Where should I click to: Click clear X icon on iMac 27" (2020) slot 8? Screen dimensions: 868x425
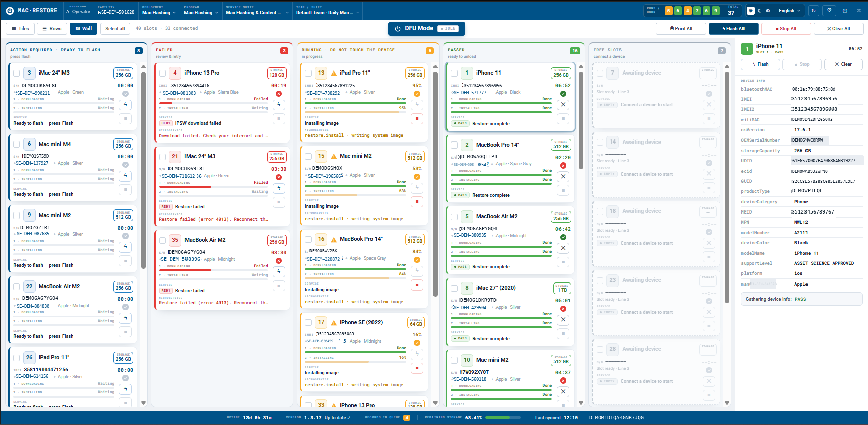tap(563, 320)
